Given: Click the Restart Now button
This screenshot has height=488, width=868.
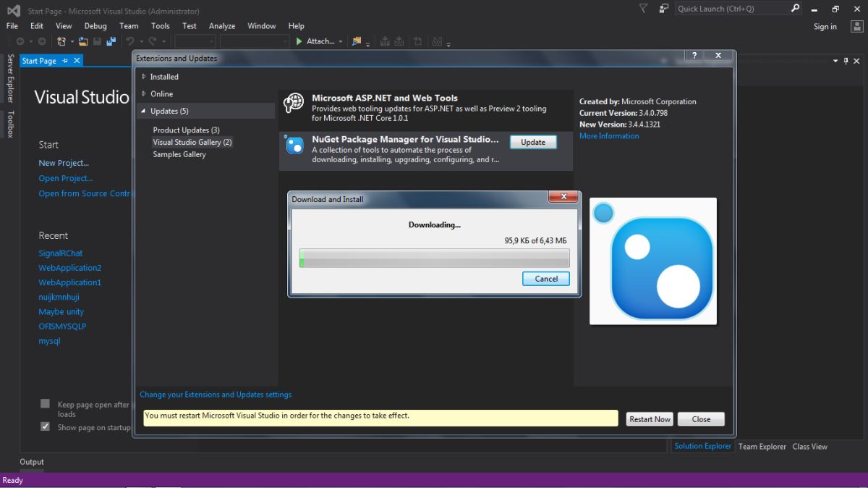Looking at the screenshot, I should click(650, 418).
